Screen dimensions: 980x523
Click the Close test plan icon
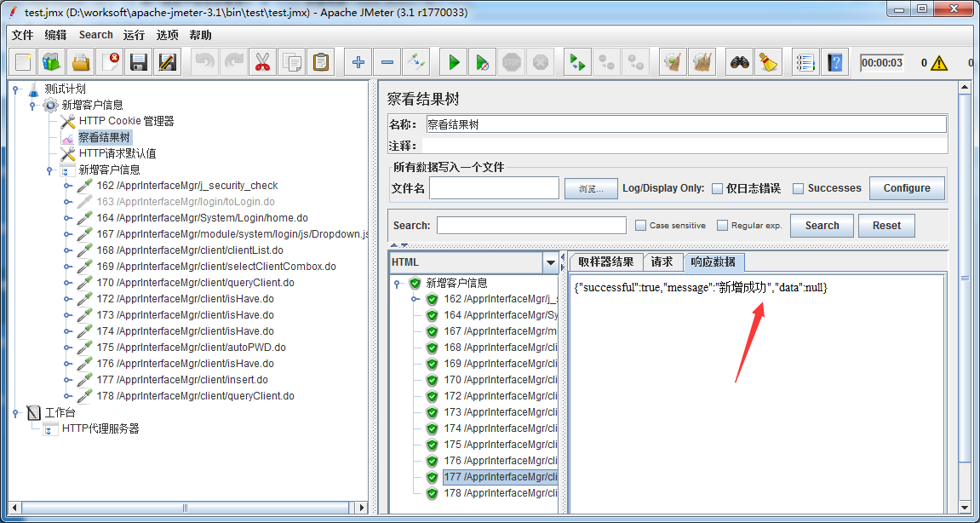coord(110,62)
